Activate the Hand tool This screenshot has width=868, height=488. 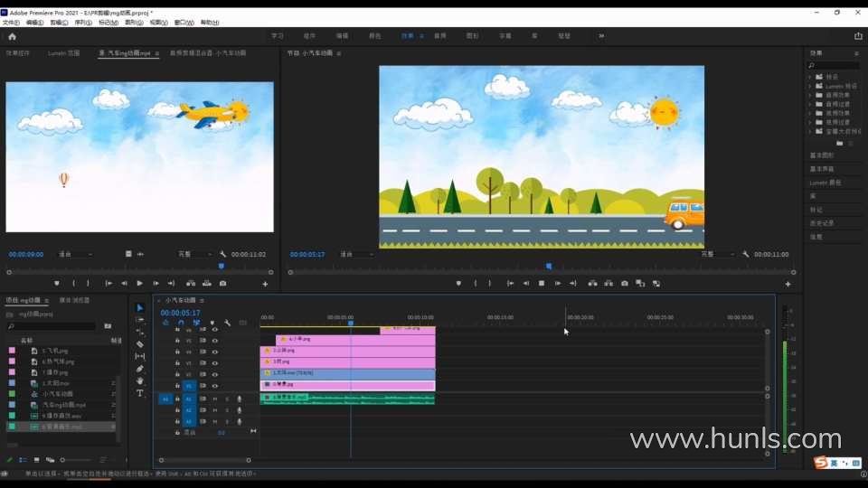(140, 381)
